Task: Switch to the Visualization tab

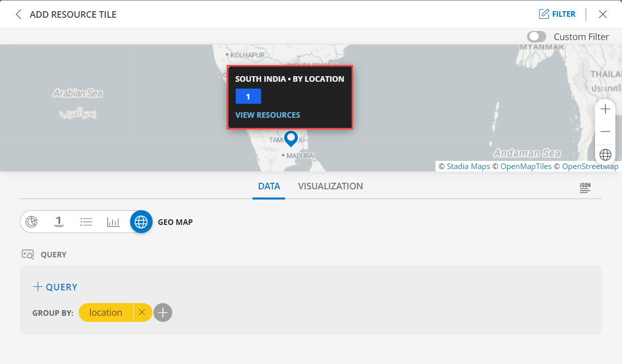Action: pos(330,186)
